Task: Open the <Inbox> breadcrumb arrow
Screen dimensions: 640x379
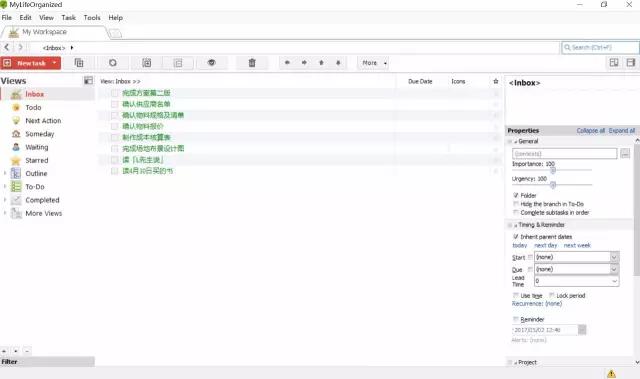Action: [72, 48]
